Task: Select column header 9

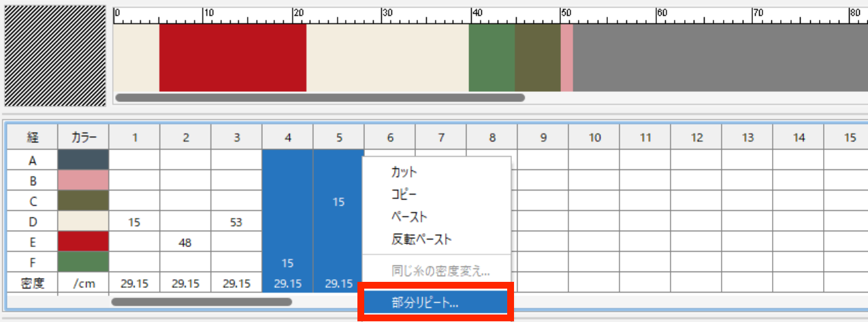Action: point(543,138)
